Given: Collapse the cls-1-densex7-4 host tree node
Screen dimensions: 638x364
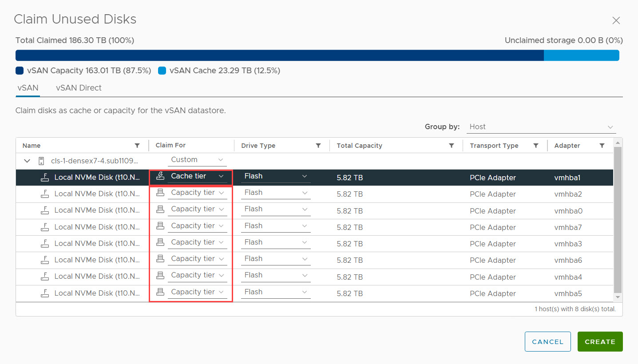Looking at the screenshot, I should click(x=28, y=161).
